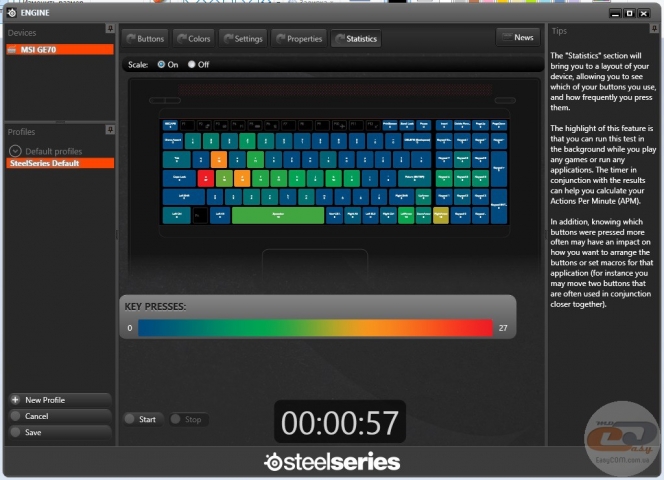
Task: Click the Tab key on keyboard layout
Action: (x=177, y=160)
